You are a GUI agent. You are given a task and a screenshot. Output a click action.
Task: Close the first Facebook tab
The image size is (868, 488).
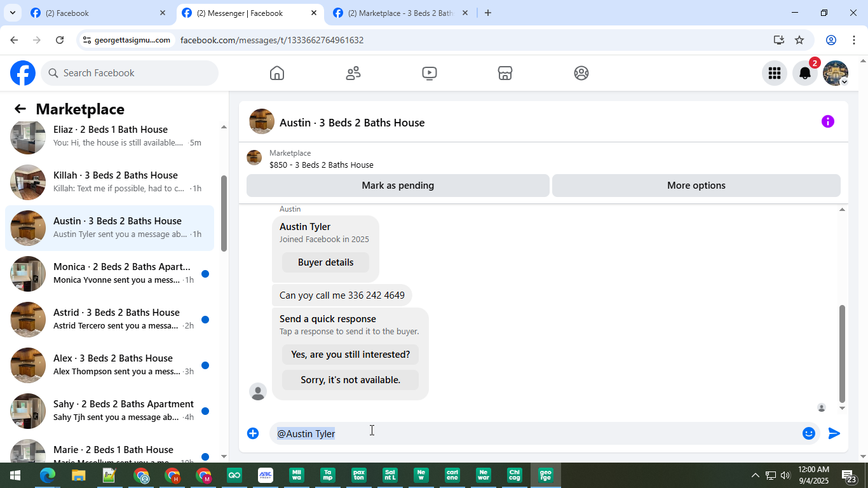pos(163,13)
